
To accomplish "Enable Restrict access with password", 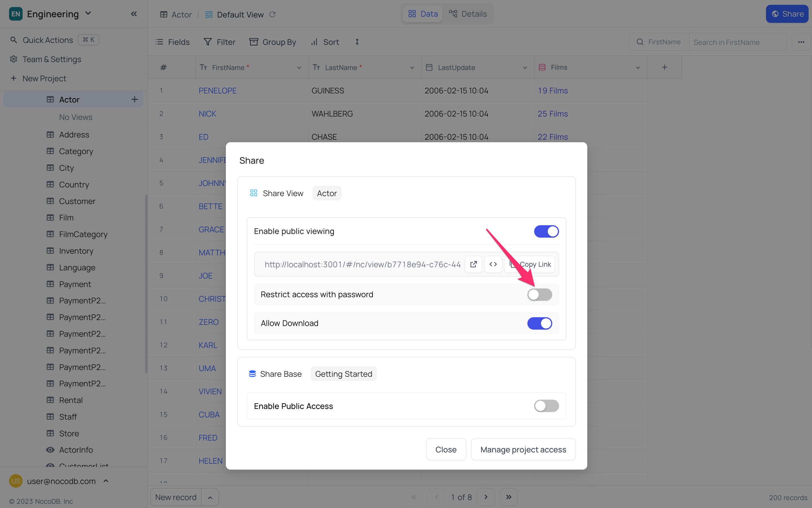I will [540, 294].
